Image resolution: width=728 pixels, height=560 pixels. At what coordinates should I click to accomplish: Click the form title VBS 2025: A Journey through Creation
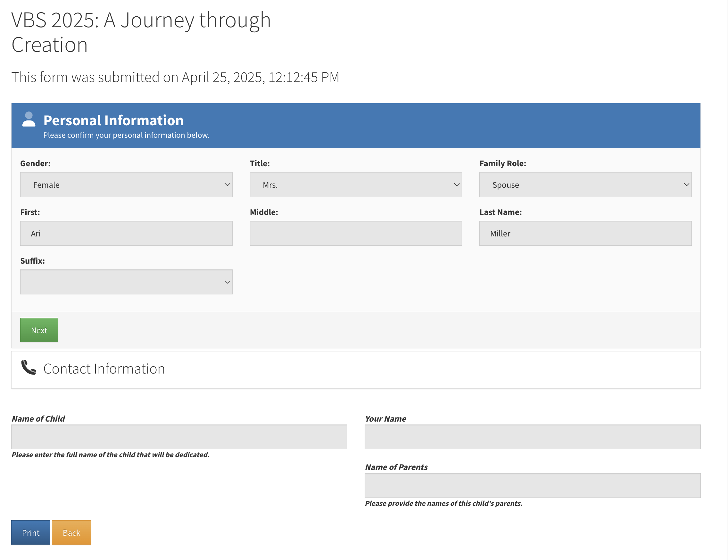click(141, 32)
